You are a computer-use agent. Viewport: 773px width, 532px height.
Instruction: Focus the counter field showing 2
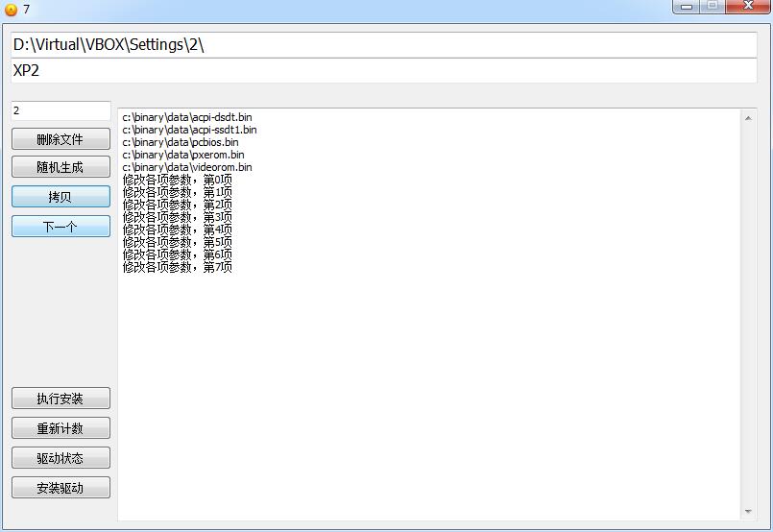pyautogui.click(x=61, y=110)
